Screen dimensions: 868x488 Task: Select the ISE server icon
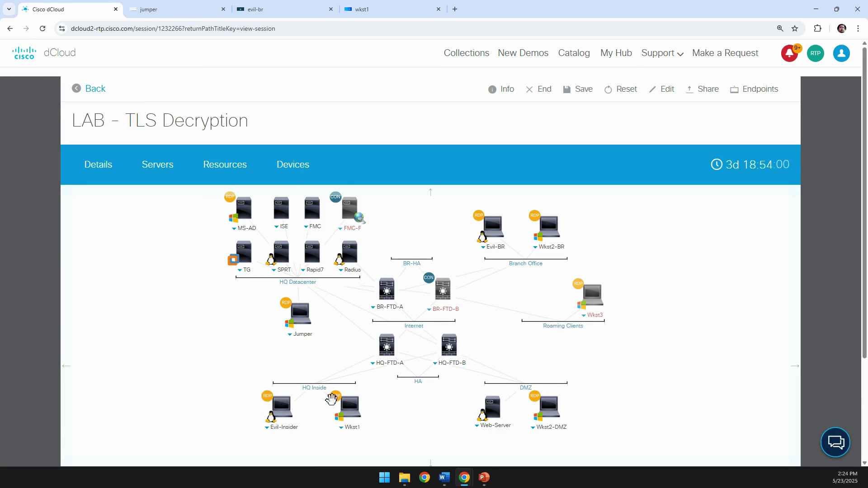pyautogui.click(x=281, y=208)
